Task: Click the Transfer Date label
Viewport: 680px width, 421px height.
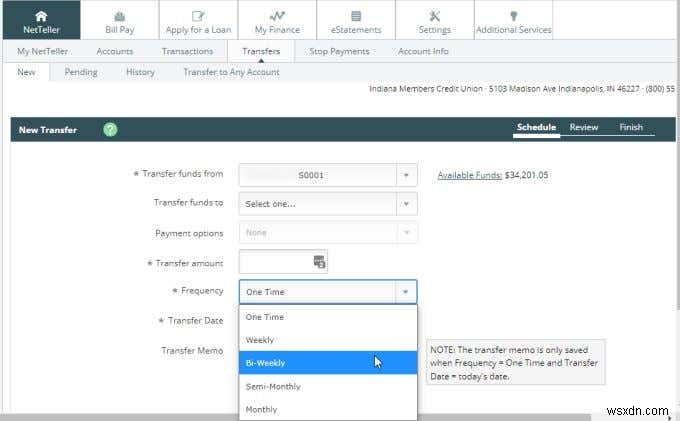Action: tap(196, 320)
